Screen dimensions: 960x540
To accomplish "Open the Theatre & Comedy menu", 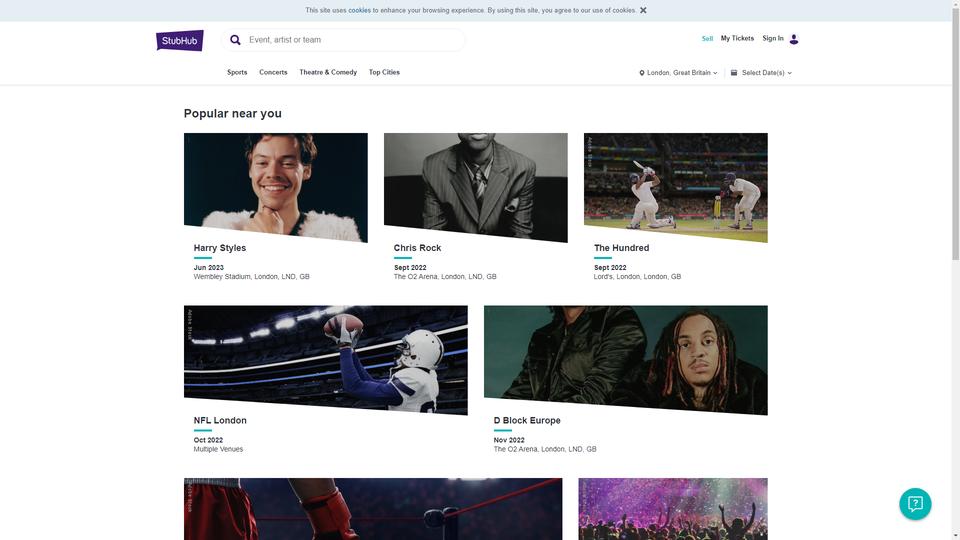I will pyautogui.click(x=328, y=72).
